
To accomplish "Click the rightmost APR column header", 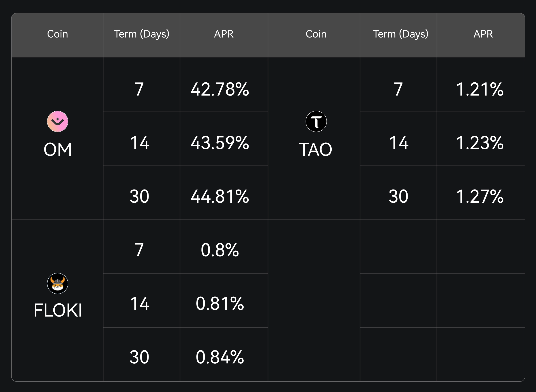I will click(x=483, y=34).
